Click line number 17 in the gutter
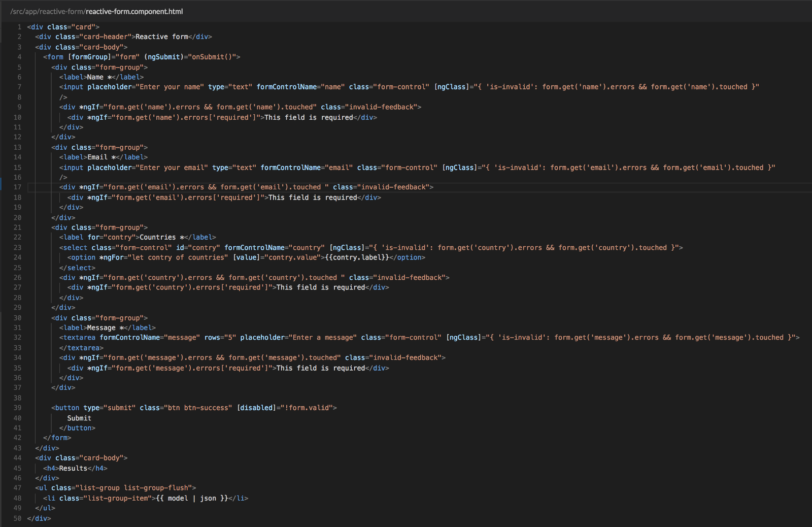The width and height of the screenshot is (812, 527). (17, 187)
